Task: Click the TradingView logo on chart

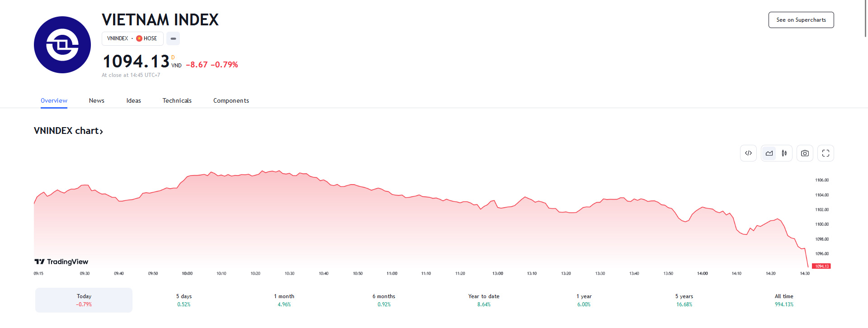Action: click(x=61, y=261)
